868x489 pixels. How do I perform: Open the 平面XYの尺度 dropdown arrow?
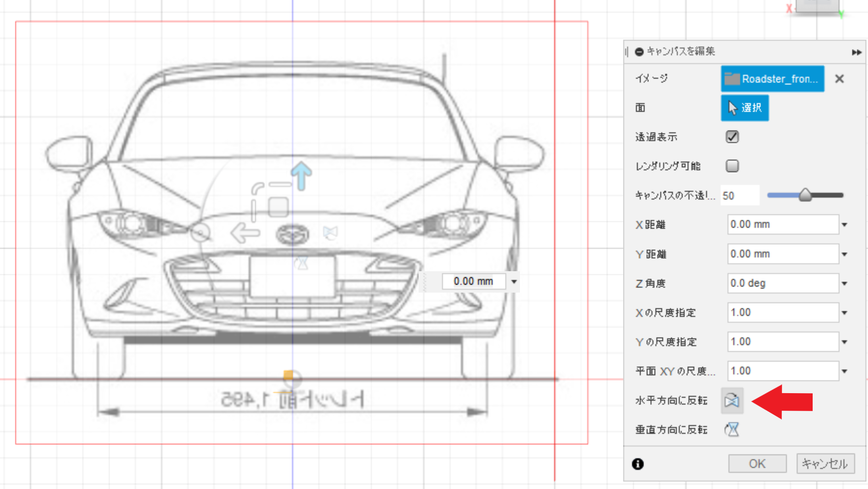[x=845, y=371]
